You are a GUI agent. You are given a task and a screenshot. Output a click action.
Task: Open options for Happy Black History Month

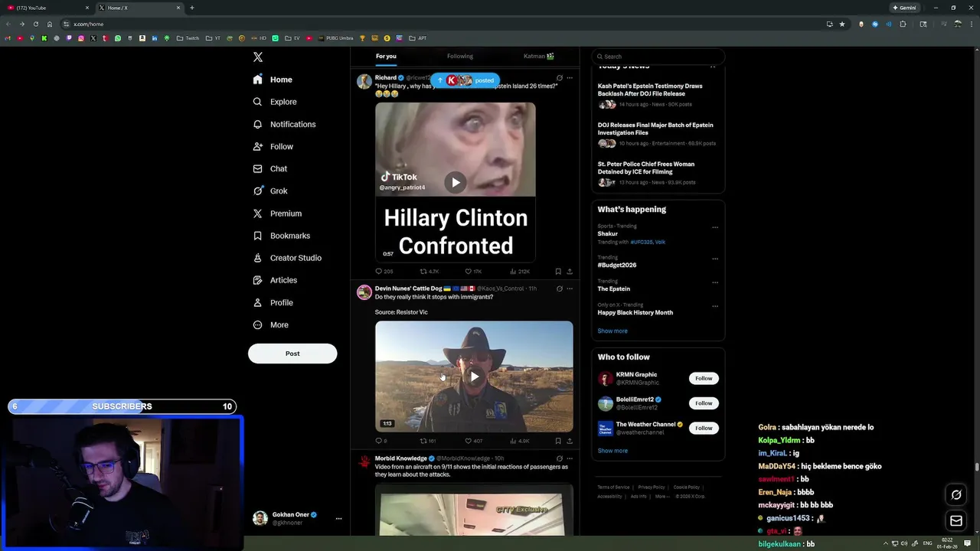pyautogui.click(x=715, y=306)
